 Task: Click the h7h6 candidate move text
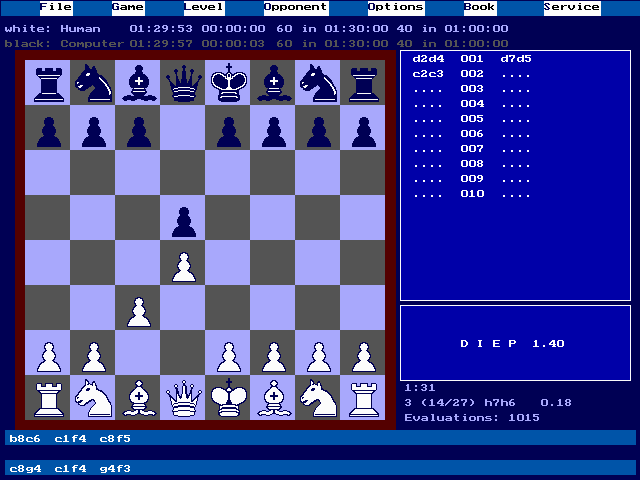500,403
